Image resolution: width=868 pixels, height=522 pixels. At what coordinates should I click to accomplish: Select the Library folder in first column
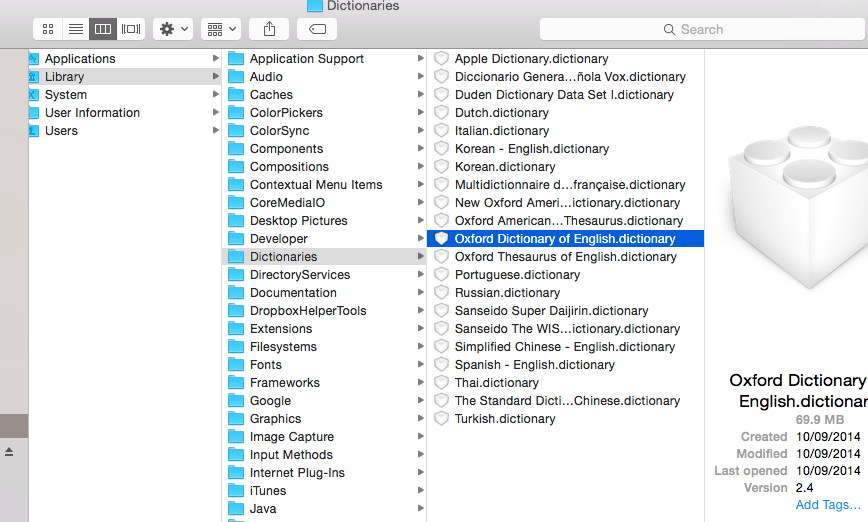(125, 76)
